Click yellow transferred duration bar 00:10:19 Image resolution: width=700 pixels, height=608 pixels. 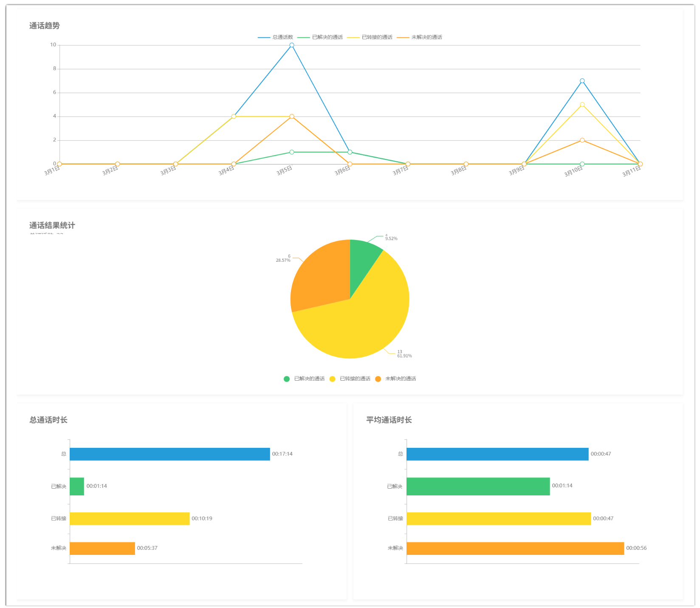pos(130,519)
